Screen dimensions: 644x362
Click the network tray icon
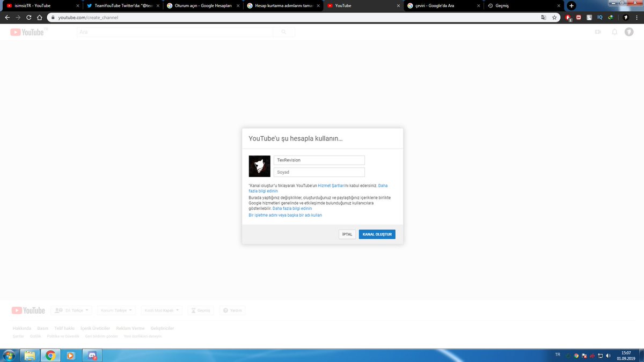(600, 356)
